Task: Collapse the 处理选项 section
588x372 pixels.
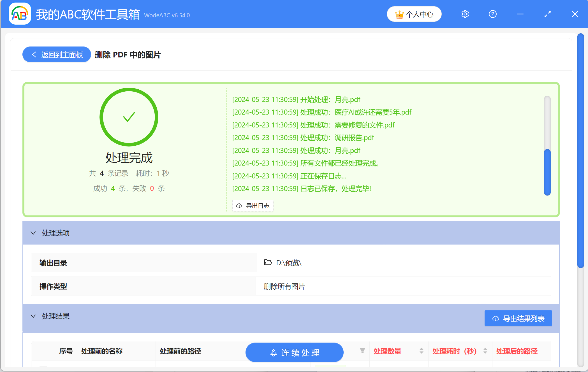Action: click(33, 233)
